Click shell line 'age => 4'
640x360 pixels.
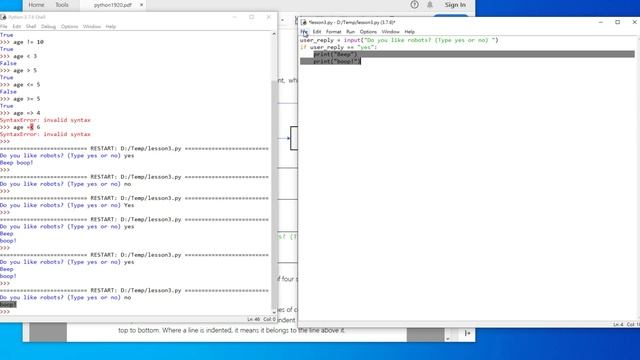coord(27,113)
